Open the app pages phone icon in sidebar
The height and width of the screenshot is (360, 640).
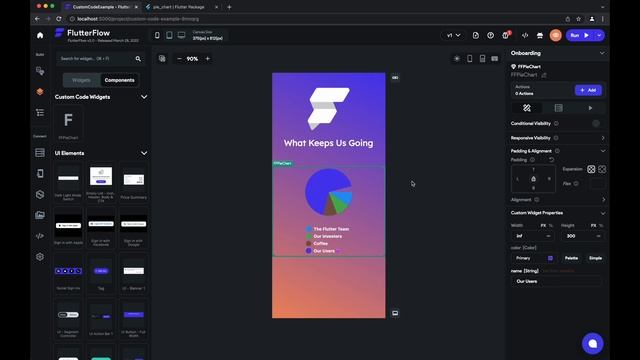pyautogui.click(x=40, y=173)
